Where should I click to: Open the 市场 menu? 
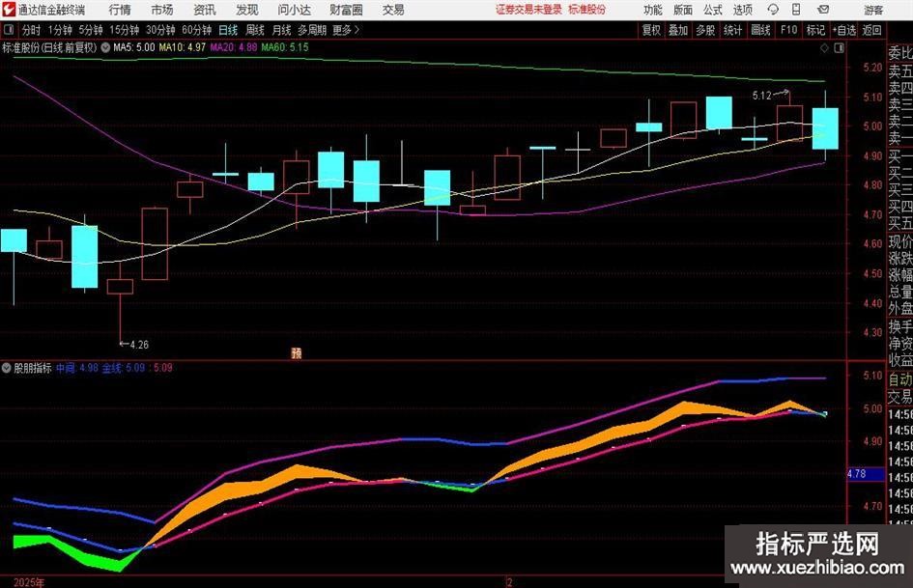point(162,10)
